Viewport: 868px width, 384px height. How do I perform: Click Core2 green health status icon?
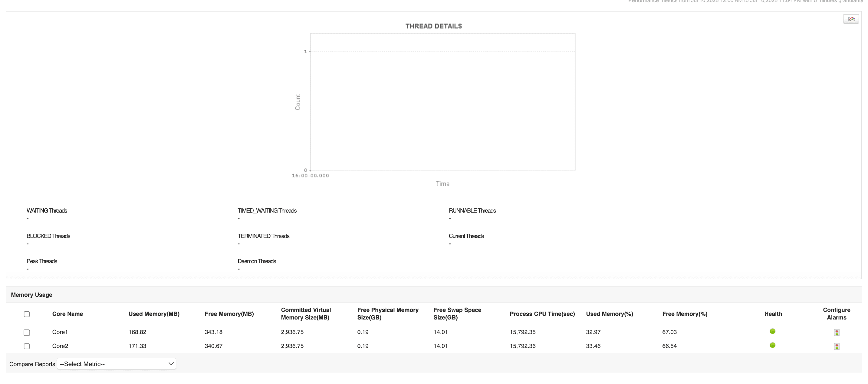(x=772, y=345)
